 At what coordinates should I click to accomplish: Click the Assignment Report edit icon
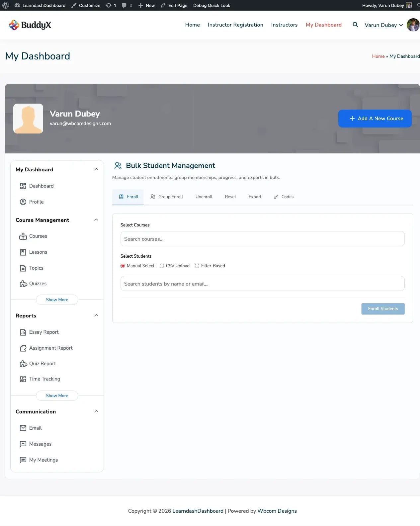pyautogui.click(x=23, y=348)
